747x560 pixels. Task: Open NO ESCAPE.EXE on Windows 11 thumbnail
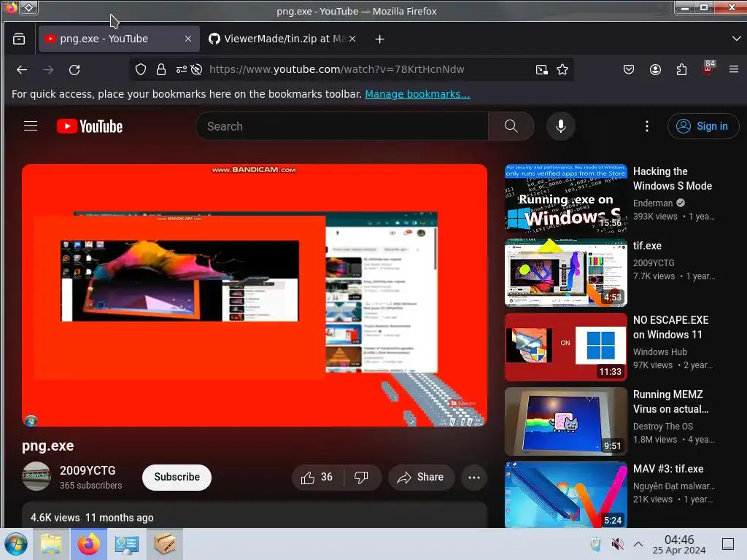pyautogui.click(x=566, y=346)
